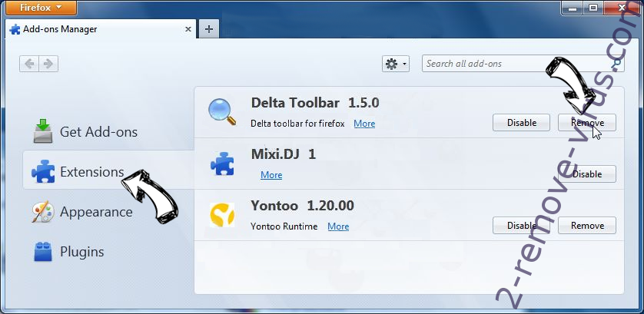Click the Yontoo yellow extension icon

coord(224,216)
